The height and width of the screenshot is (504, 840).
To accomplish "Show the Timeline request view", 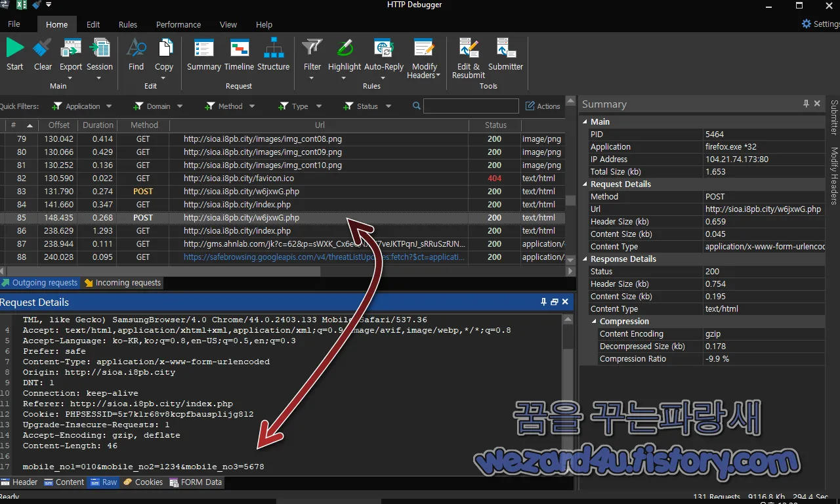I will point(239,54).
